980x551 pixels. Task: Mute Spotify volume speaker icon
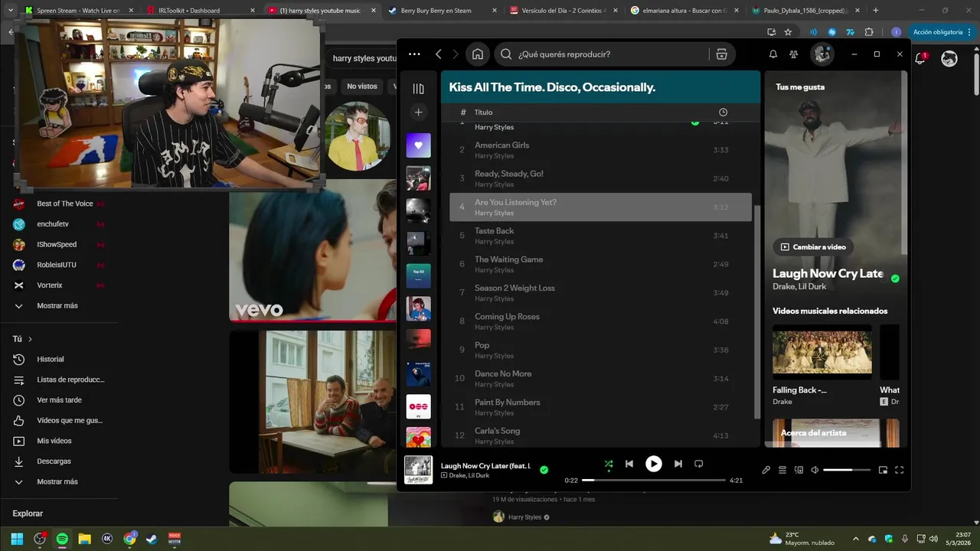click(x=815, y=470)
